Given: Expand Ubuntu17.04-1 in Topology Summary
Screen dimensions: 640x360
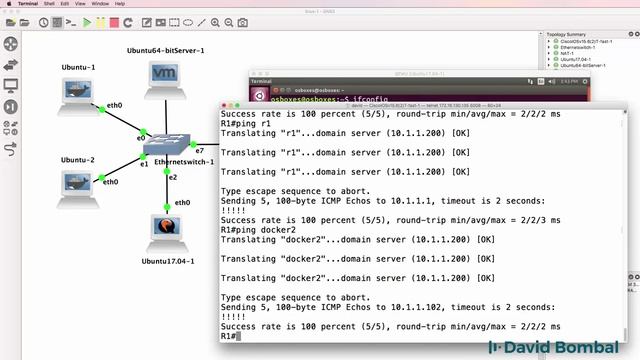Looking at the screenshot, I should click(x=549, y=59).
